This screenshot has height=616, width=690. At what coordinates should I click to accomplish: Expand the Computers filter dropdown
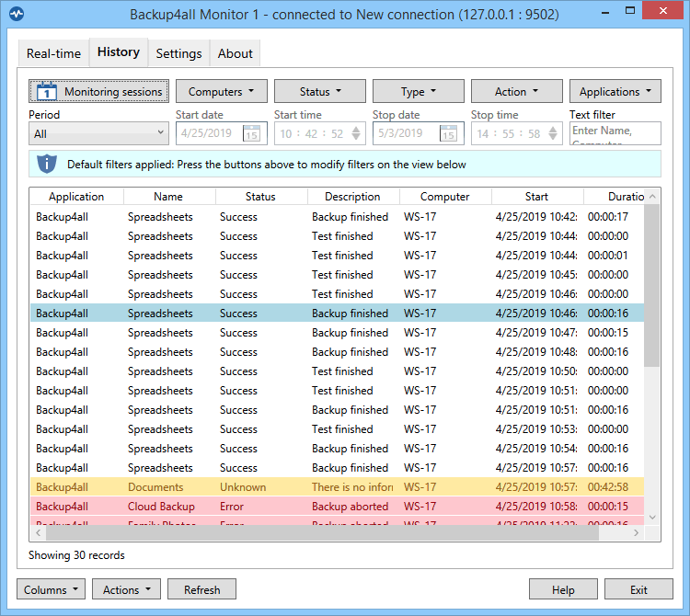tap(222, 91)
